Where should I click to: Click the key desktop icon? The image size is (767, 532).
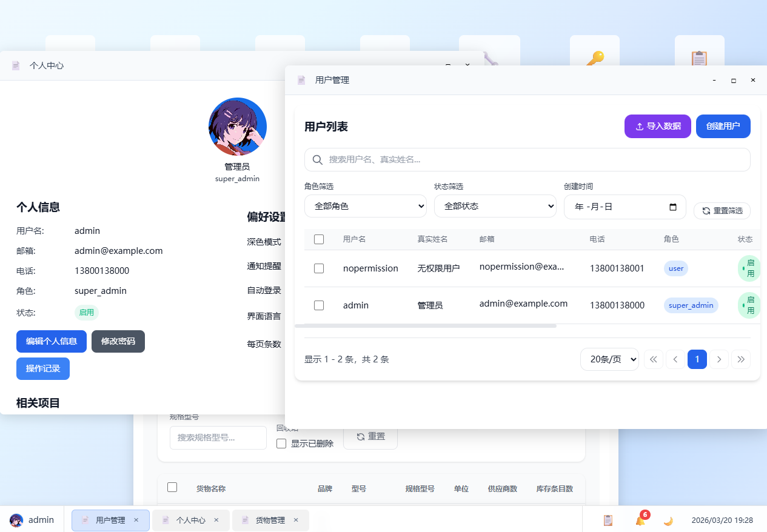pyautogui.click(x=594, y=58)
